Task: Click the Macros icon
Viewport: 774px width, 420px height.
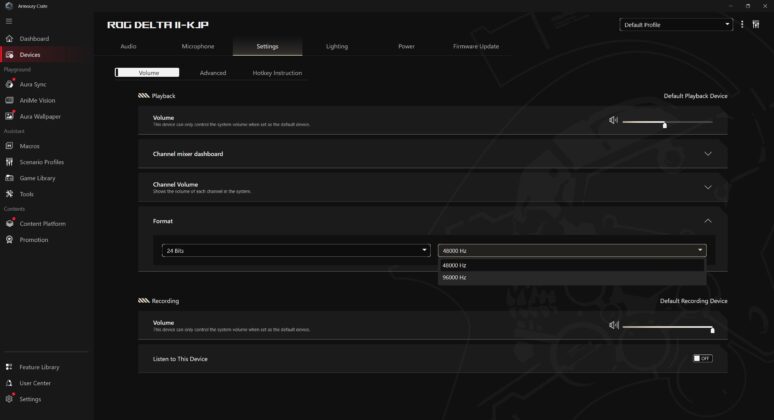Action: (9, 146)
